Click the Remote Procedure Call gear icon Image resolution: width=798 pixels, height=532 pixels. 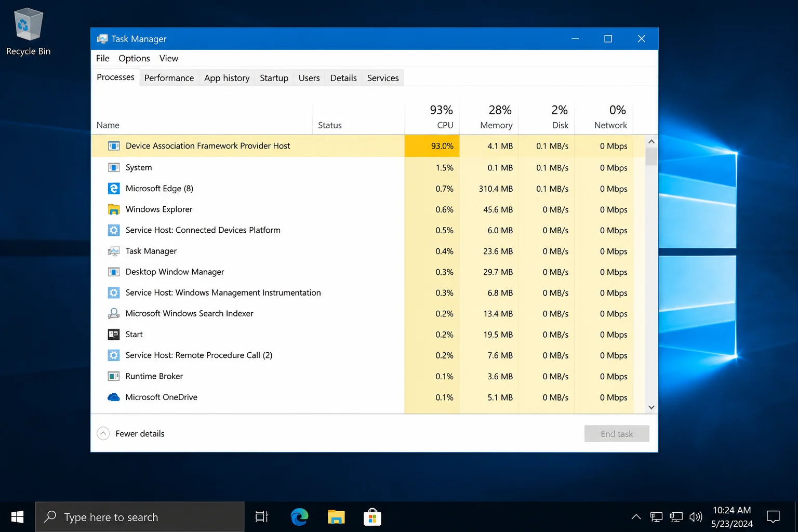tap(114, 355)
